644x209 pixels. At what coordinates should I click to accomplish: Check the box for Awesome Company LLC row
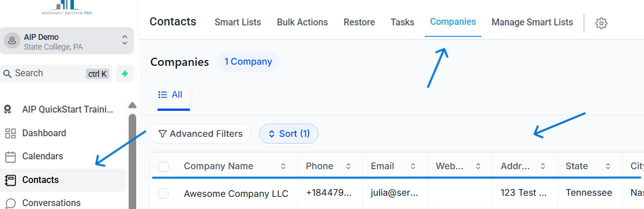coord(163,193)
